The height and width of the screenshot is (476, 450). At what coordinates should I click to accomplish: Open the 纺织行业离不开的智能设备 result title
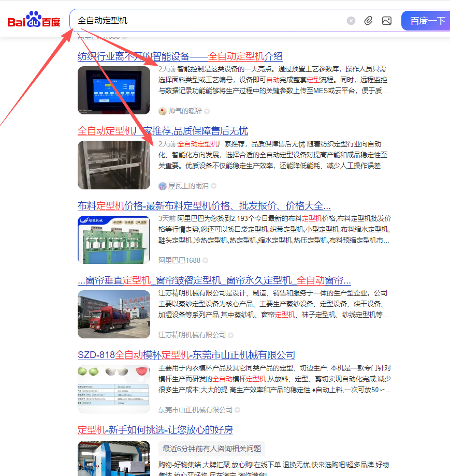click(180, 56)
